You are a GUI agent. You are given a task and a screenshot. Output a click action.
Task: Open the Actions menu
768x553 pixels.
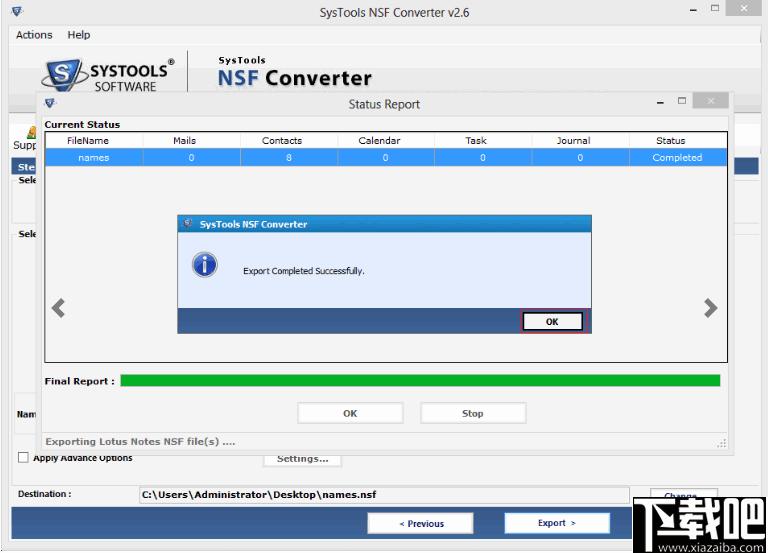point(34,35)
